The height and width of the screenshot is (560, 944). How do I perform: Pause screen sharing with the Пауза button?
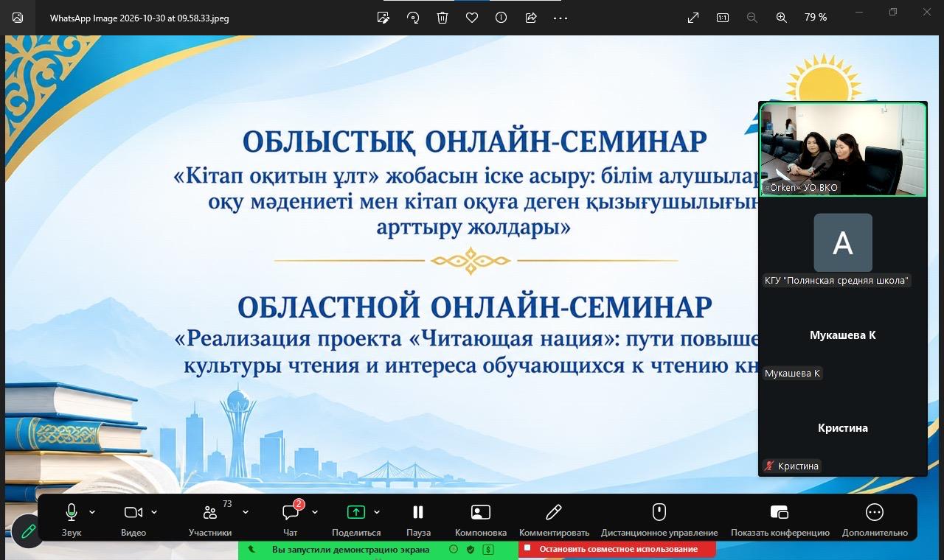418,518
